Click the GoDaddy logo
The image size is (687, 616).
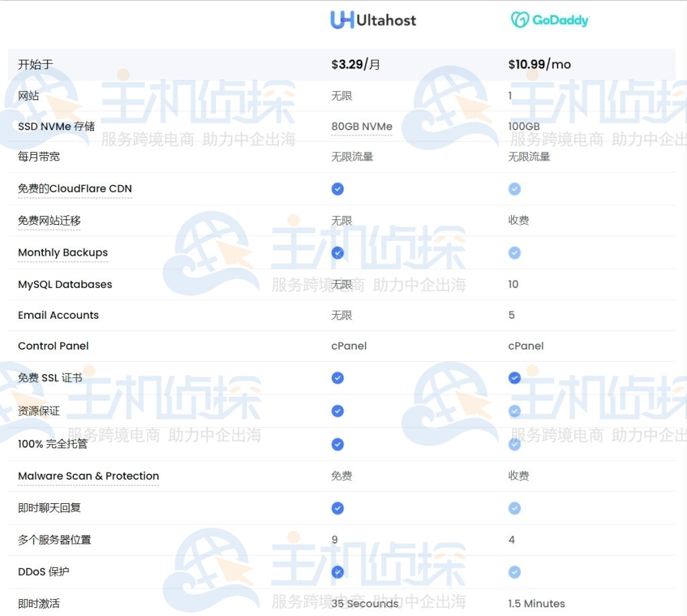(550, 20)
